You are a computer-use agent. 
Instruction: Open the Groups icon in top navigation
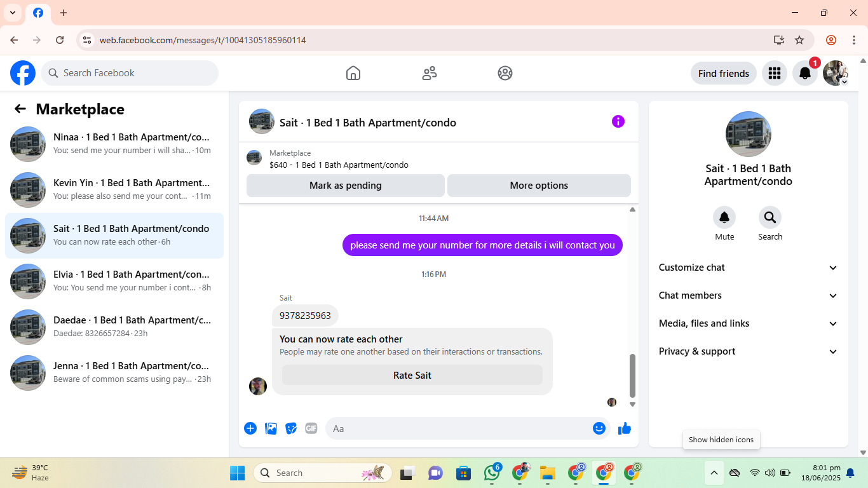coord(505,73)
